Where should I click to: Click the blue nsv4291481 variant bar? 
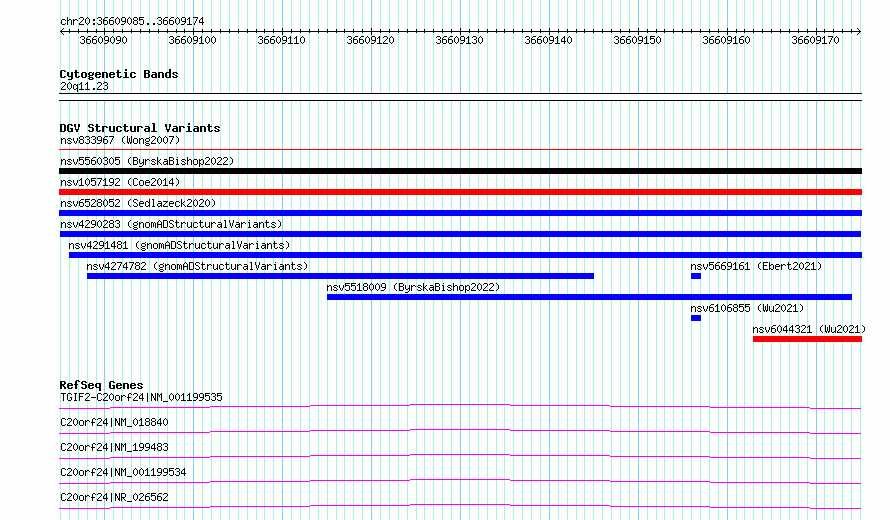pos(465,255)
